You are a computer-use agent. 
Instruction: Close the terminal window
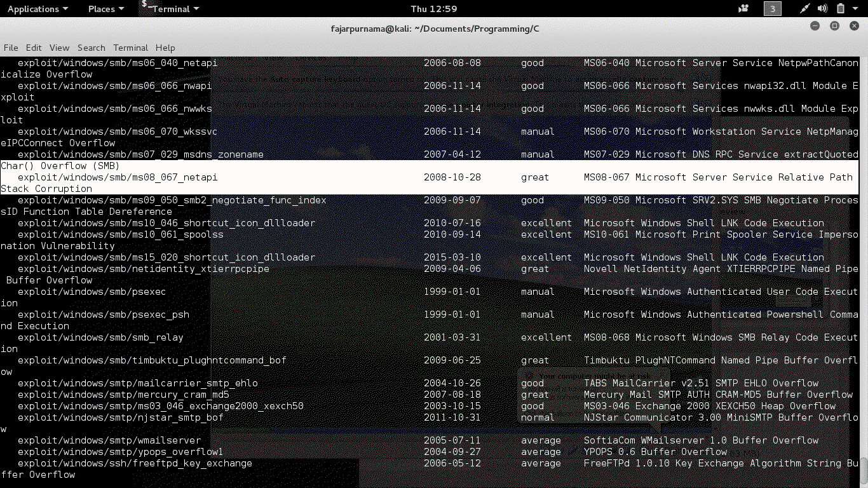click(x=855, y=26)
